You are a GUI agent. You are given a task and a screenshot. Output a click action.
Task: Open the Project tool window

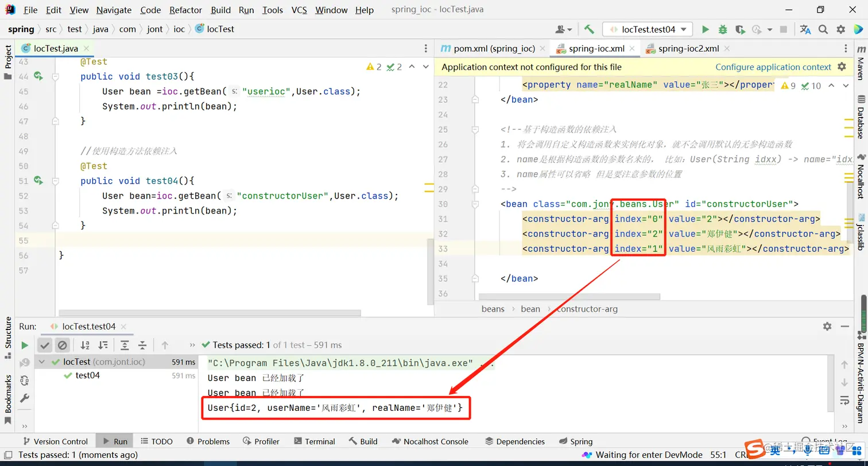pyautogui.click(x=8, y=62)
